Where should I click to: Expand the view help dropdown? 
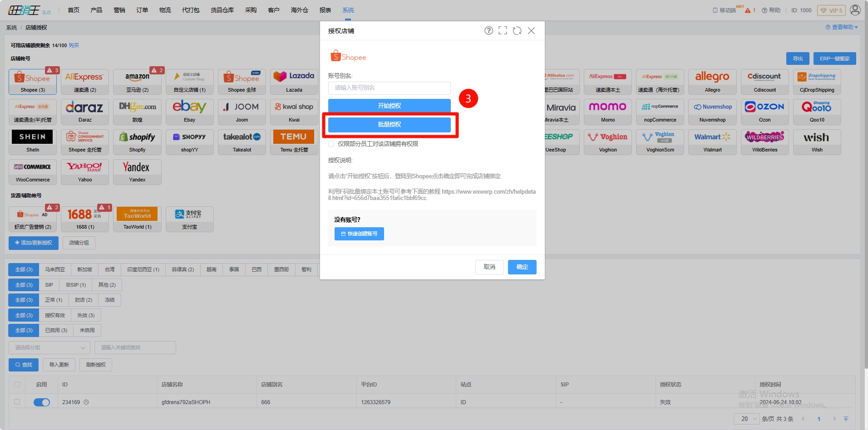click(x=841, y=27)
